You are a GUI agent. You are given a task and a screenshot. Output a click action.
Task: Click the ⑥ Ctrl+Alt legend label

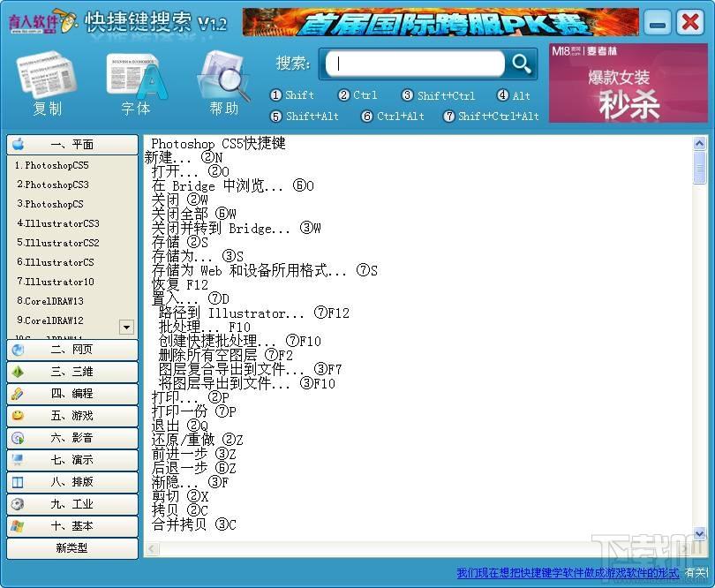393,117
